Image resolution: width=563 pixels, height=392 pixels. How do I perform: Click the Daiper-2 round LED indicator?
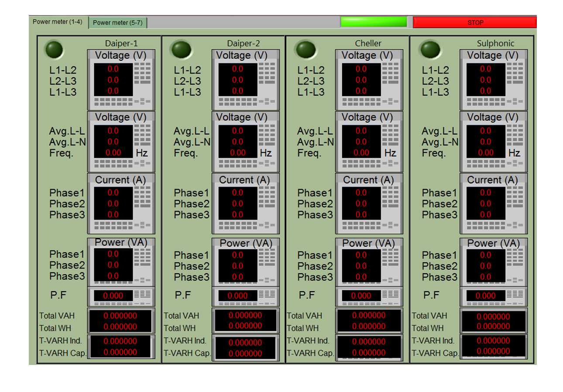pyautogui.click(x=181, y=50)
